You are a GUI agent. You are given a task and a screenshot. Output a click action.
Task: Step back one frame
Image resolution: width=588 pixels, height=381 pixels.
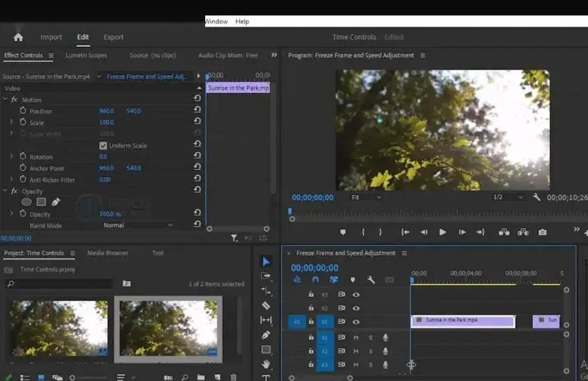[423, 232]
